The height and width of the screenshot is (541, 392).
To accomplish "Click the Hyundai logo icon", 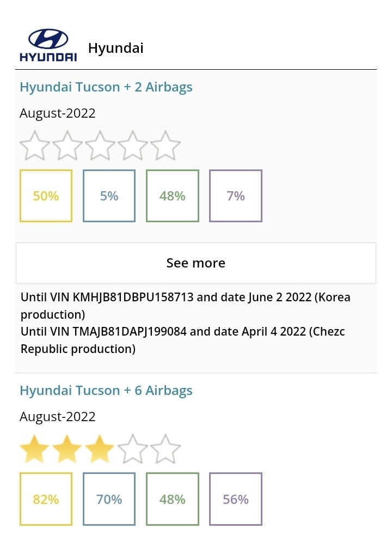I will tap(48, 45).
